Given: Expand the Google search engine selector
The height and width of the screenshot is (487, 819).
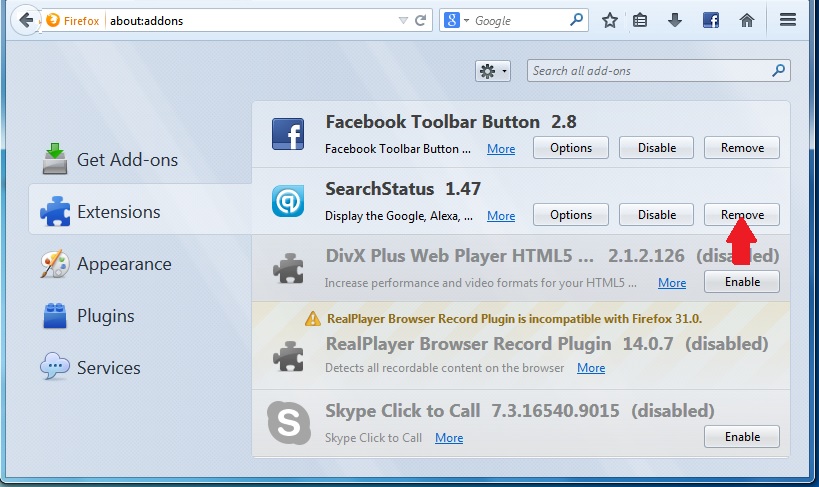Looking at the screenshot, I should click(x=456, y=20).
